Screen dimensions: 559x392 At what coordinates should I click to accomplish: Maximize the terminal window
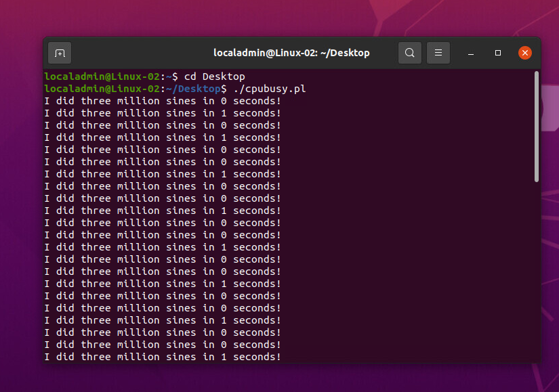498,53
